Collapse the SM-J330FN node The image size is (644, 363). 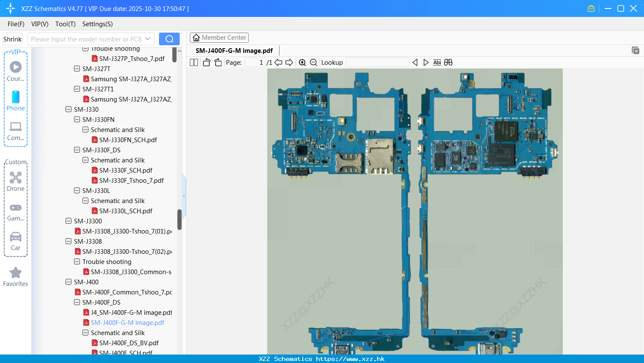click(77, 119)
